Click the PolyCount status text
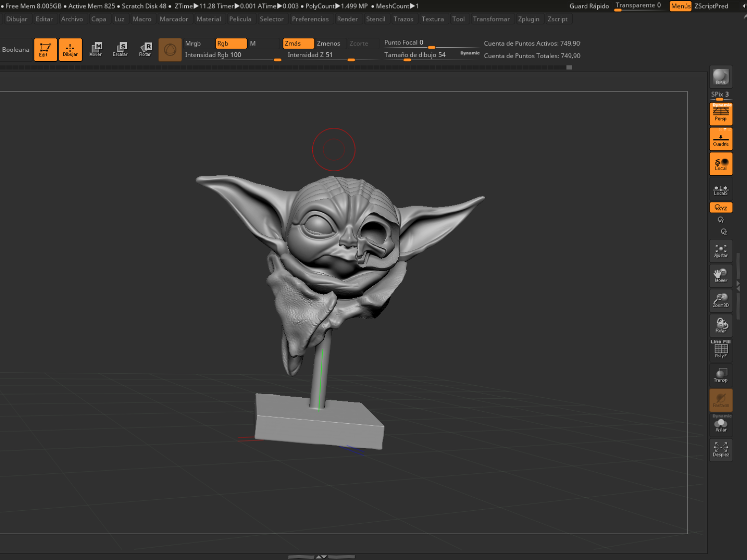This screenshot has width=747, height=560. (336, 6)
